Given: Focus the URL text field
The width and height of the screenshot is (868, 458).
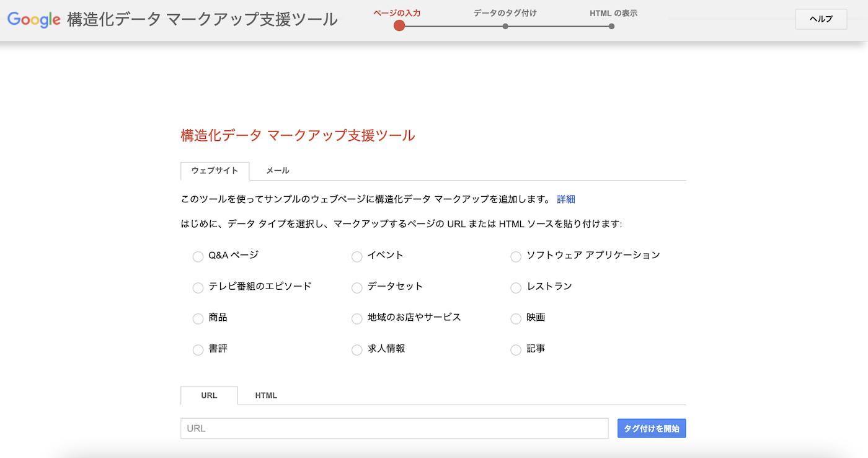Looking at the screenshot, I should pyautogui.click(x=394, y=428).
